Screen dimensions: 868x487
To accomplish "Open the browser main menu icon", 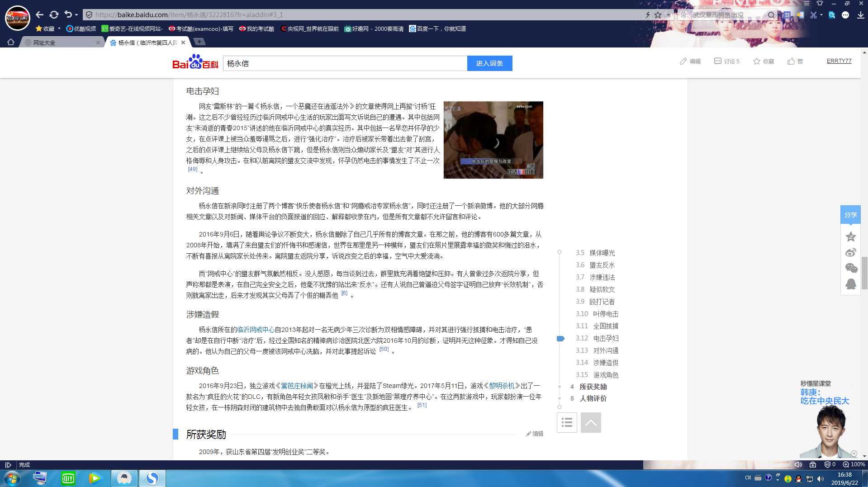I will click(x=806, y=3).
